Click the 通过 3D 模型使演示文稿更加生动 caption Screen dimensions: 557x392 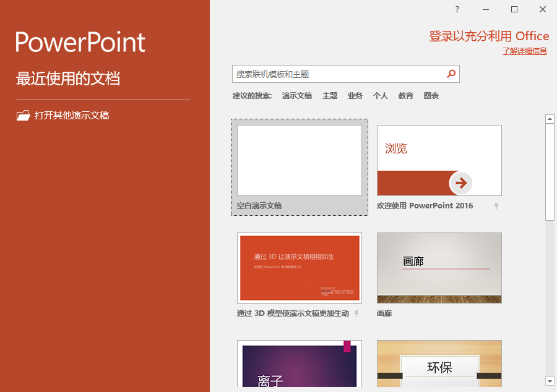293,313
